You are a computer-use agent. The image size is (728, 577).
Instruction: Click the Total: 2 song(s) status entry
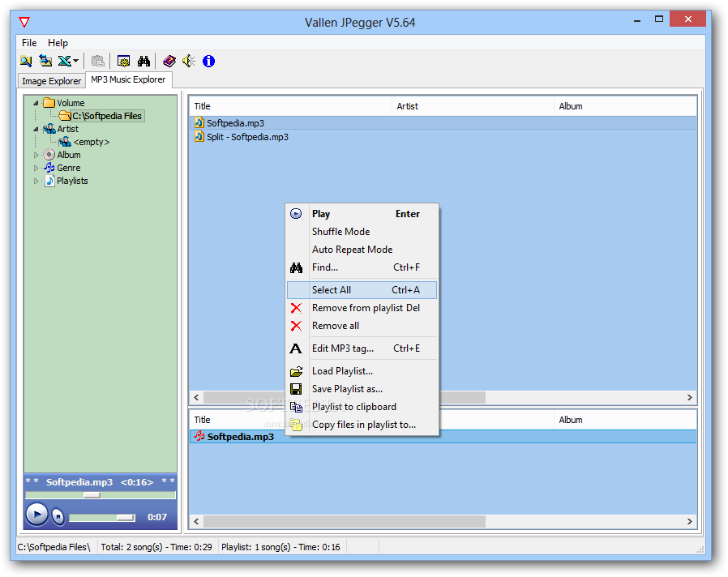(x=156, y=547)
